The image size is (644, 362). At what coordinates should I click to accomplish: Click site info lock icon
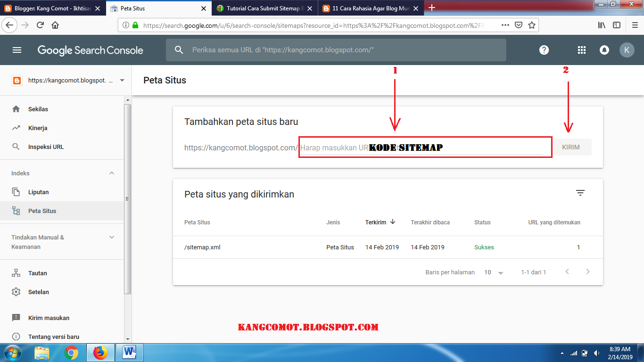(x=136, y=25)
